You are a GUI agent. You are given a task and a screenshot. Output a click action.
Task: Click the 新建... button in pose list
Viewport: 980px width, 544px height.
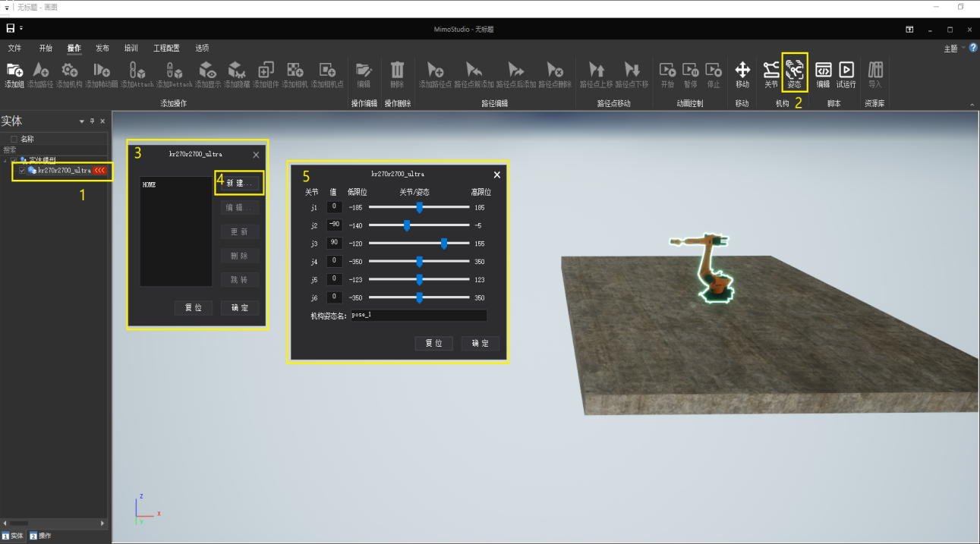(x=239, y=184)
